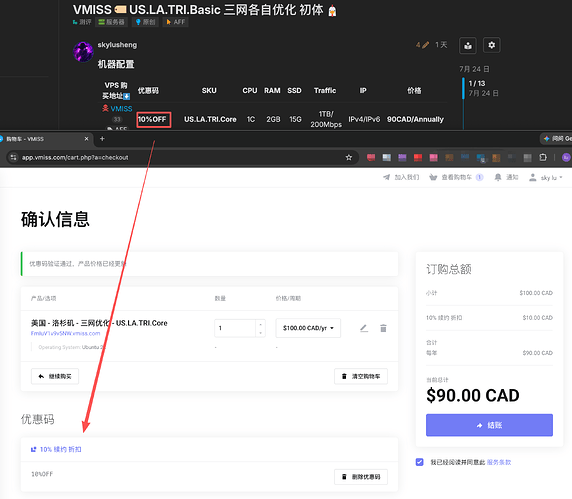The height and width of the screenshot is (499, 572).
Task: Click the 10%OFF coupon cell in the forum table
Action: click(154, 119)
